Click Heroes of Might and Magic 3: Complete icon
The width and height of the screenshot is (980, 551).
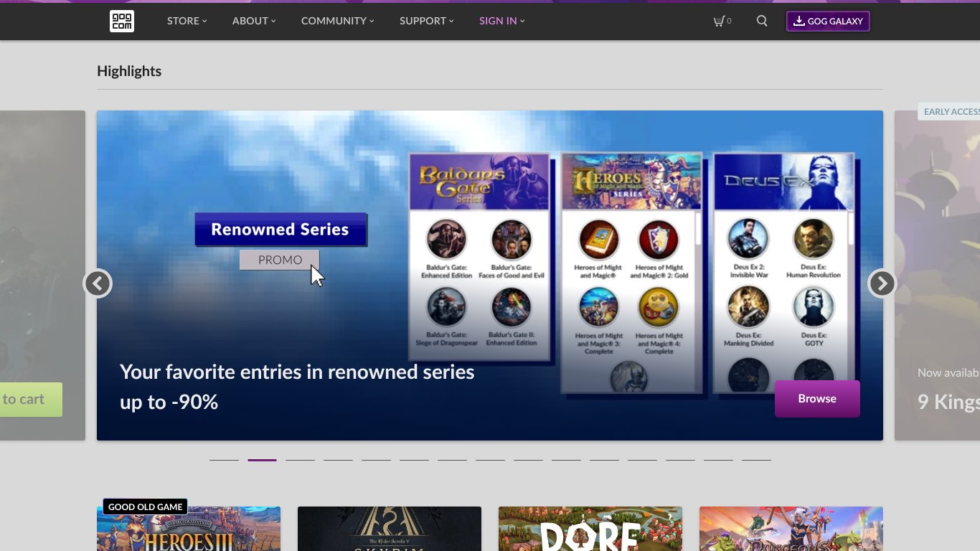(598, 306)
